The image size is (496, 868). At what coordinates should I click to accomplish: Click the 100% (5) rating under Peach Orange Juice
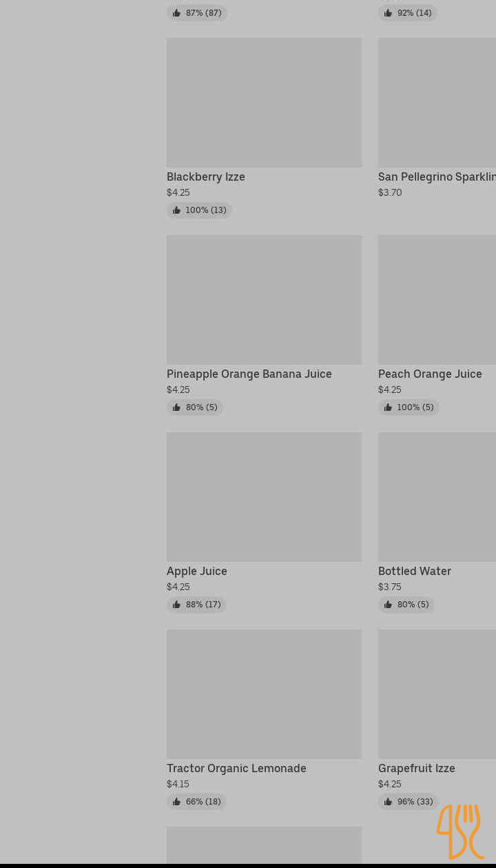[409, 407]
